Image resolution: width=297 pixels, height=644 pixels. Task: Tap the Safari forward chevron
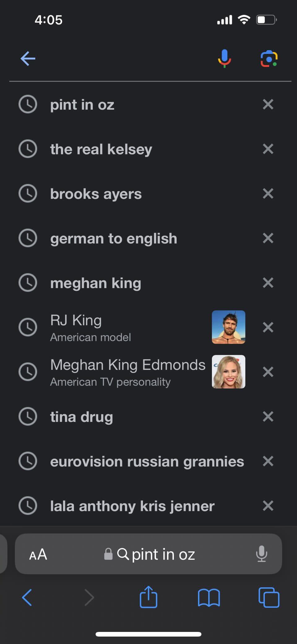tap(89, 597)
